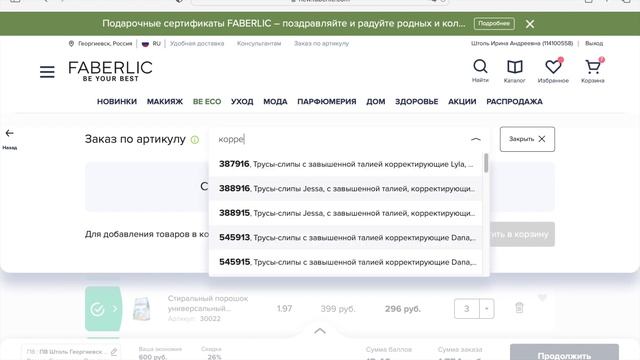Open Заказ по артикулу top link
Viewport: 640px width, 360px height.
click(x=321, y=43)
